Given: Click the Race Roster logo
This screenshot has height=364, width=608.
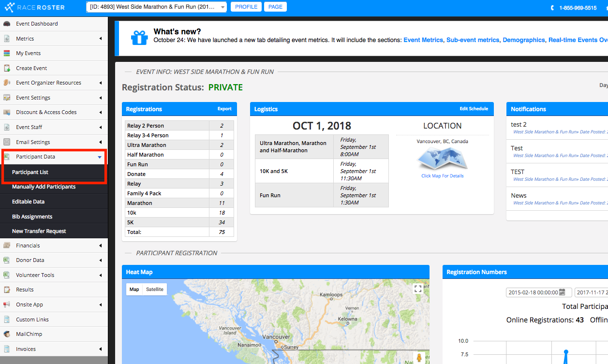Looking at the screenshot, I should pyautogui.click(x=34, y=8).
